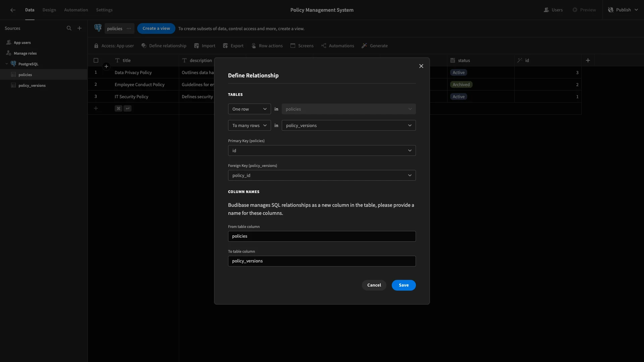Click the Generate wand icon
Viewport: 644px width, 362px height.
364,46
